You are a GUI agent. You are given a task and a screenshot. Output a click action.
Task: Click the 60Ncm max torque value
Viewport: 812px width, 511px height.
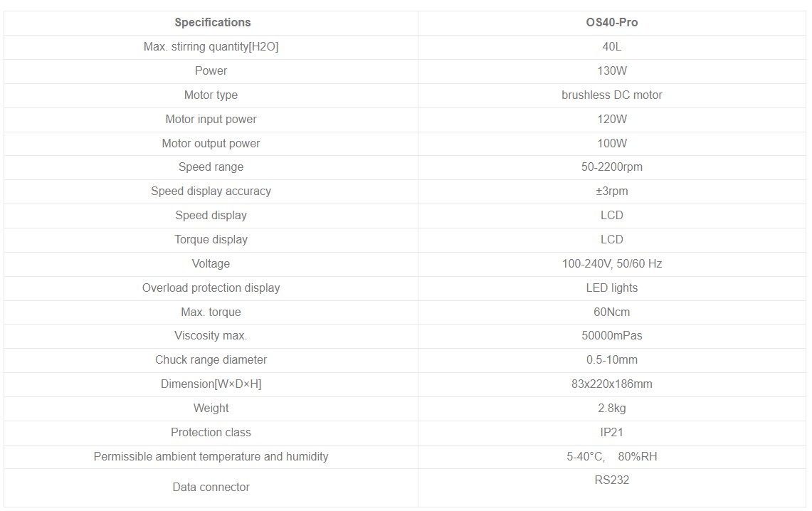[611, 312]
